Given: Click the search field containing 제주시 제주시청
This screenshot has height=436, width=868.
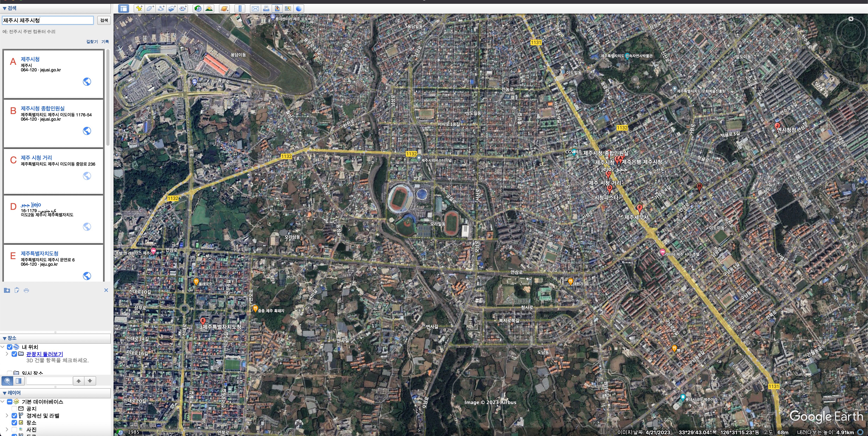Looking at the screenshot, I should [x=47, y=20].
